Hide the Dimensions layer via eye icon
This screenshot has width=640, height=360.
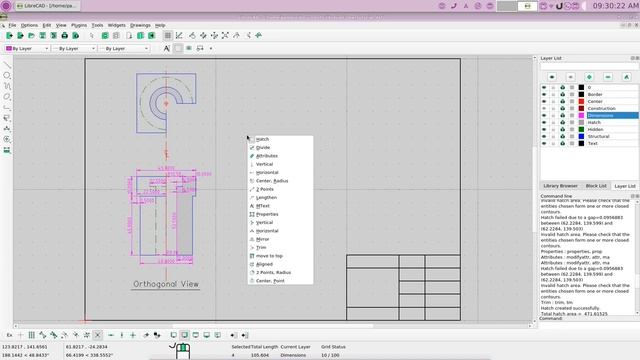tap(544, 116)
